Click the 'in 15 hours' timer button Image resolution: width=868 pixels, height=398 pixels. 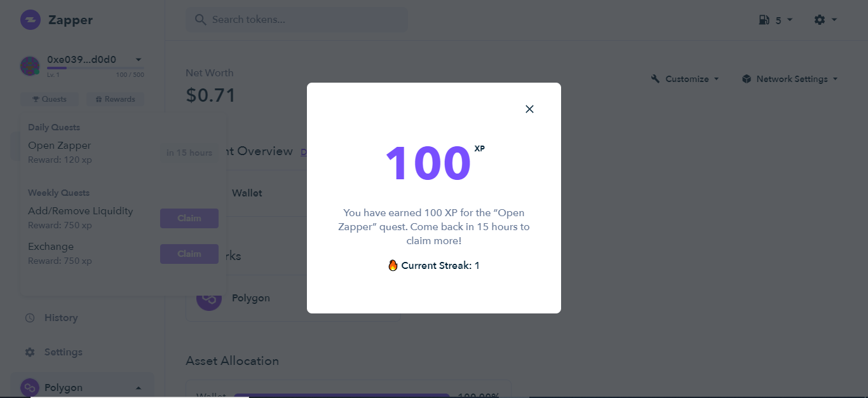pos(189,153)
